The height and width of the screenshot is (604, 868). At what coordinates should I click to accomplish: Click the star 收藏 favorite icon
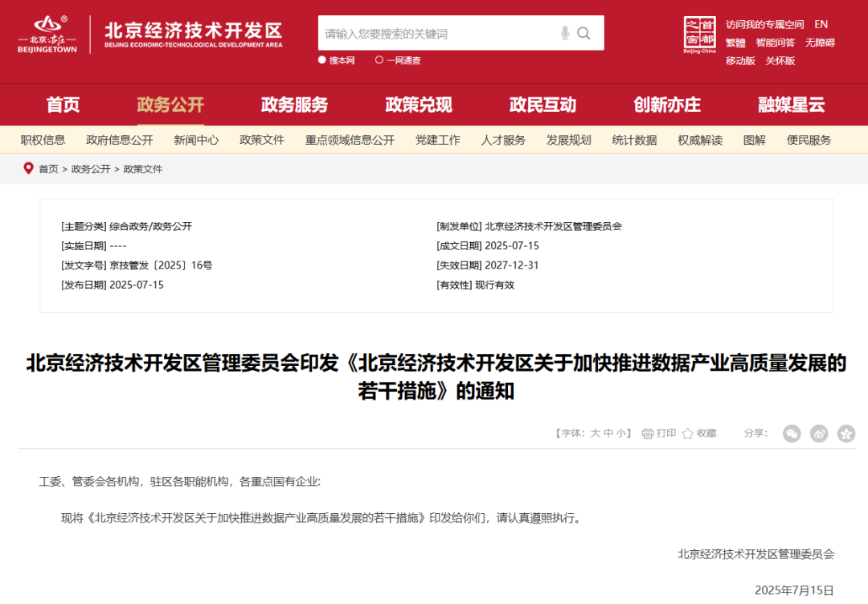687,433
